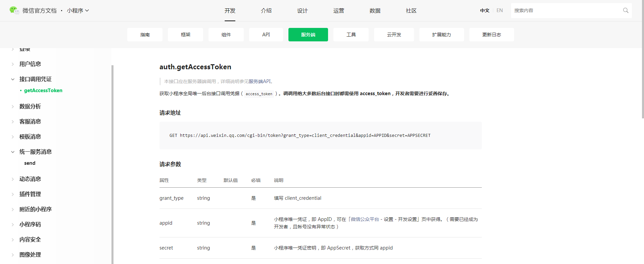Open the 云开发 tab

(394, 35)
